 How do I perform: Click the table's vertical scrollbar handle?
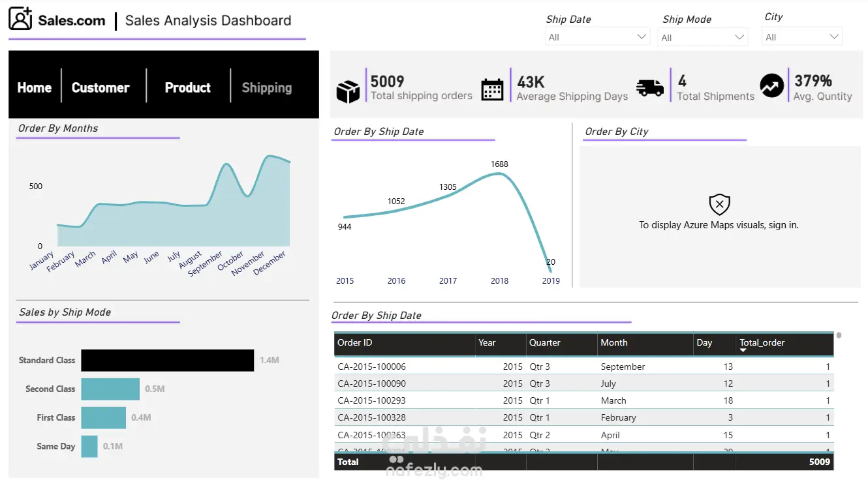[839, 335]
